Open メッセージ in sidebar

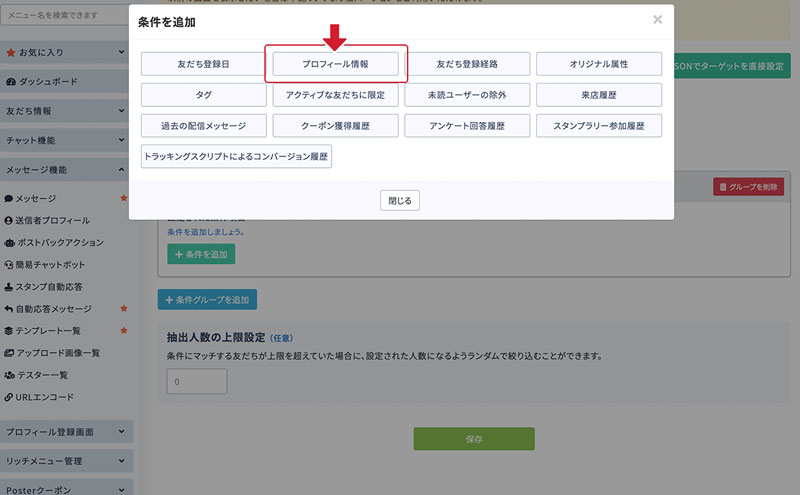tap(36, 199)
